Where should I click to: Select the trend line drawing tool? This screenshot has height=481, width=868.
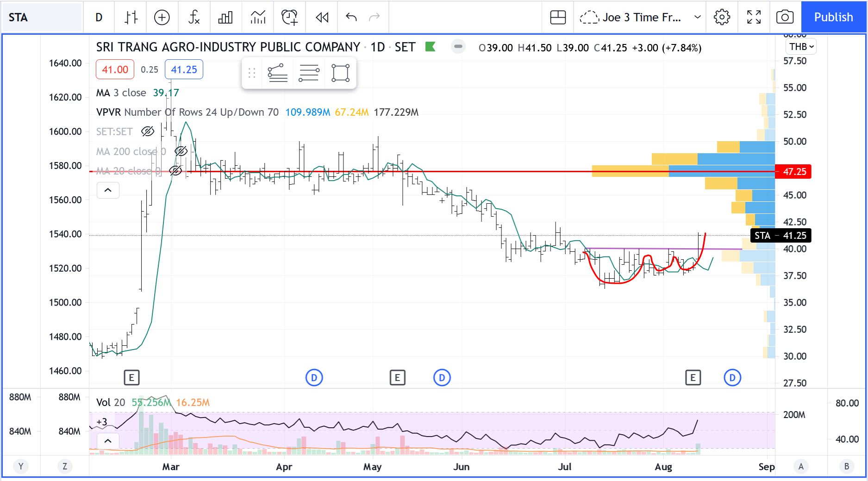[x=278, y=73]
